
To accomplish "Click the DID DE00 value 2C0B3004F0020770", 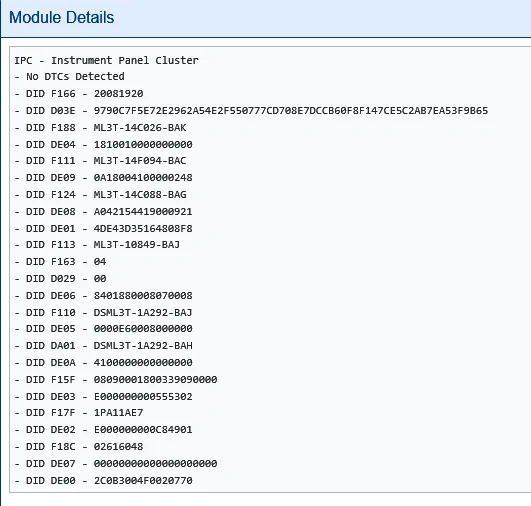I will (x=143, y=480).
